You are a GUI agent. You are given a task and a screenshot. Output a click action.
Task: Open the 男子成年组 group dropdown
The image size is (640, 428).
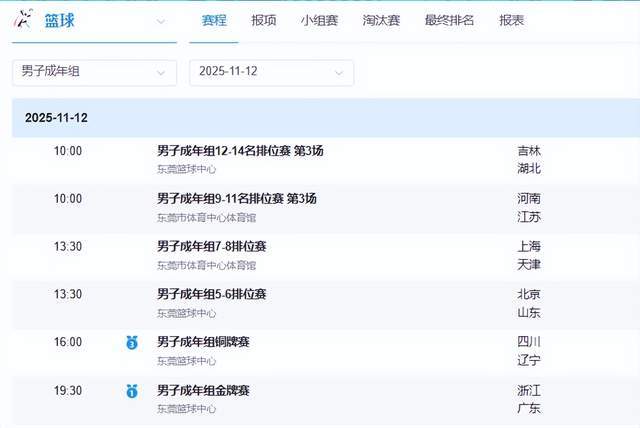click(x=94, y=72)
